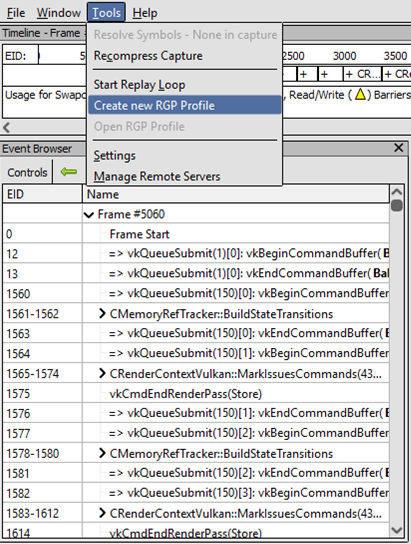Screen dimensions: 411x544
Task: Select event 12 vkBeginCommandBuffer
Action: [x=196, y=254]
